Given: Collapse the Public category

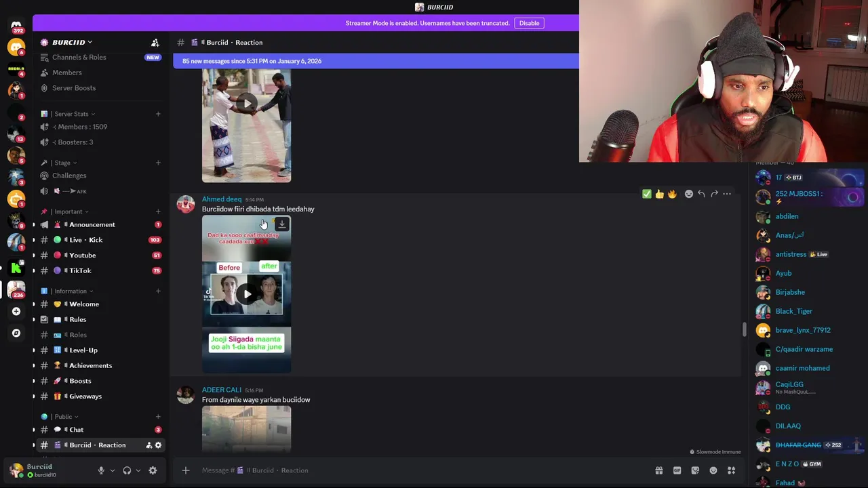Looking at the screenshot, I should [60, 417].
